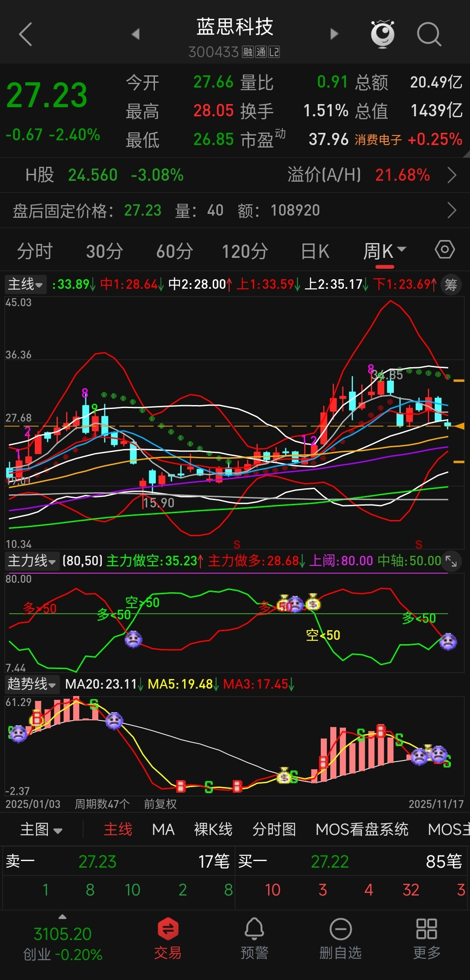The width and height of the screenshot is (470, 980).
Task: Switch to 120分 chart tab
Action: click(245, 251)
